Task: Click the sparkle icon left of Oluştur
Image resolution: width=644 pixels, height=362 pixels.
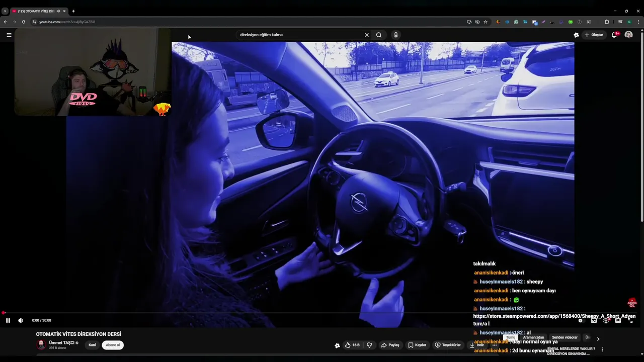Action: (x=576, y=35)
